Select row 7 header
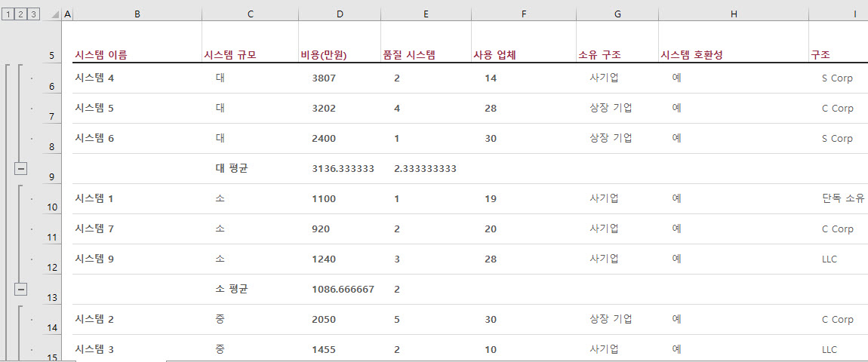Image resolution: width=868 pixels, height=362 pixels. click(x=53, y=109)
